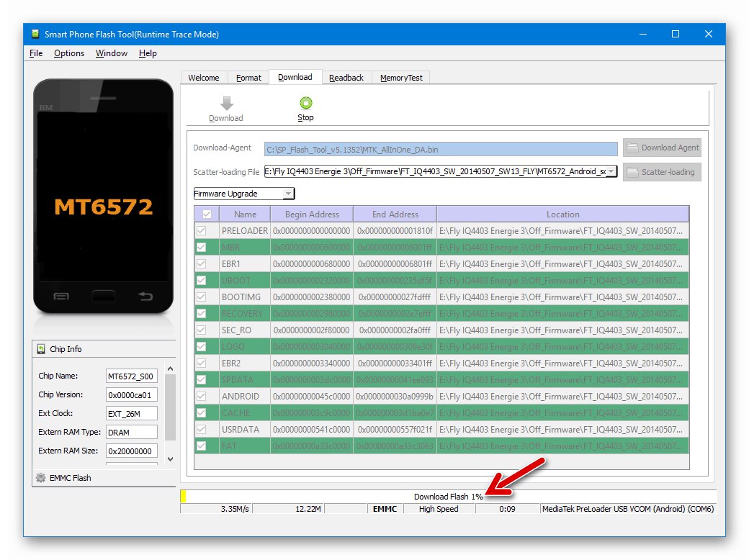Click the MT6572 phone image
The image size is (749, 560).
pos(103,197)
